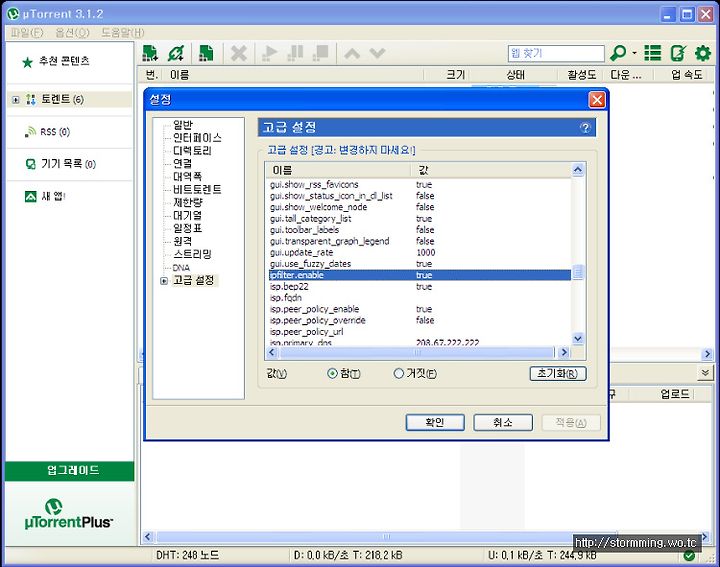Click the Add Torrent from URL icon

tap(176, 53)
